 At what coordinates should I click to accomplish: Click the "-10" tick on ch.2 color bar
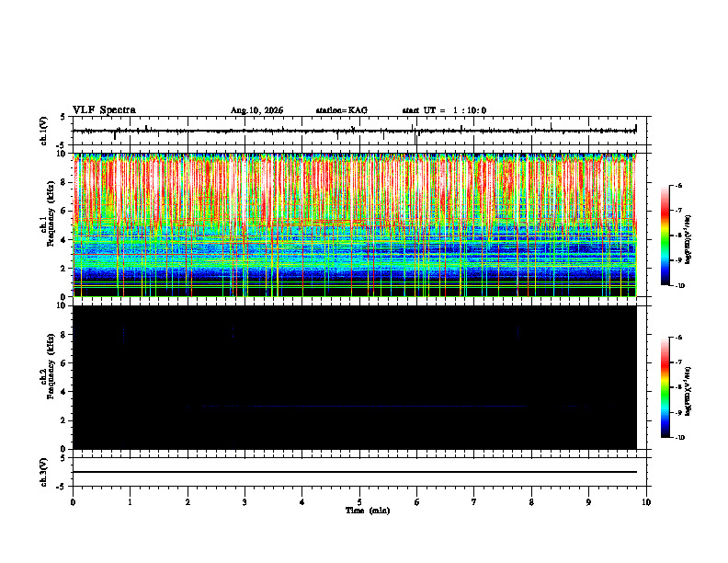679,438
